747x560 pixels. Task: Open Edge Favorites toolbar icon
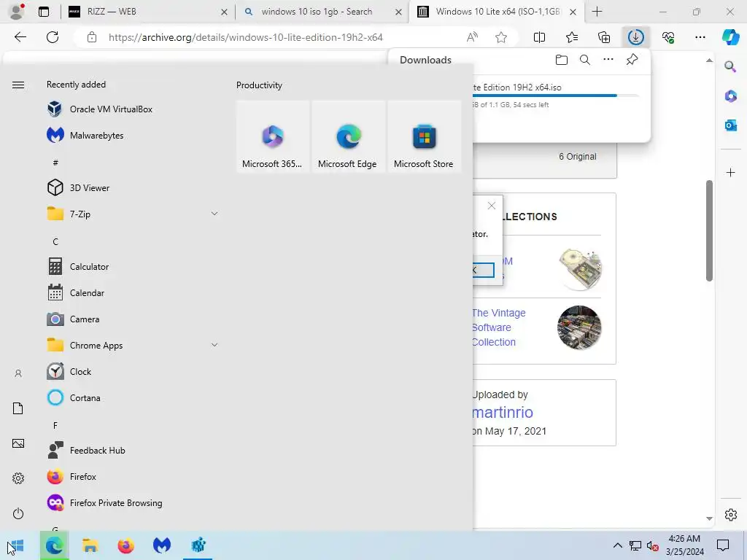coord(572,37)
